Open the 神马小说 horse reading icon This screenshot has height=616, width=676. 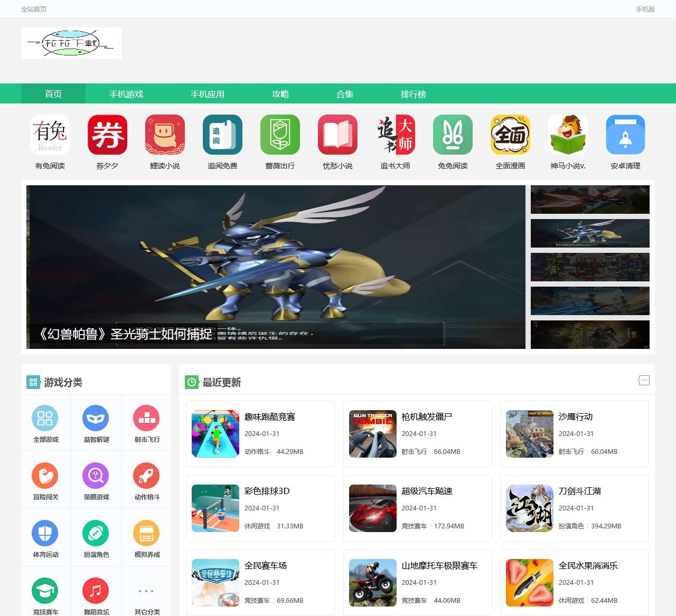(x=568, y=135)
